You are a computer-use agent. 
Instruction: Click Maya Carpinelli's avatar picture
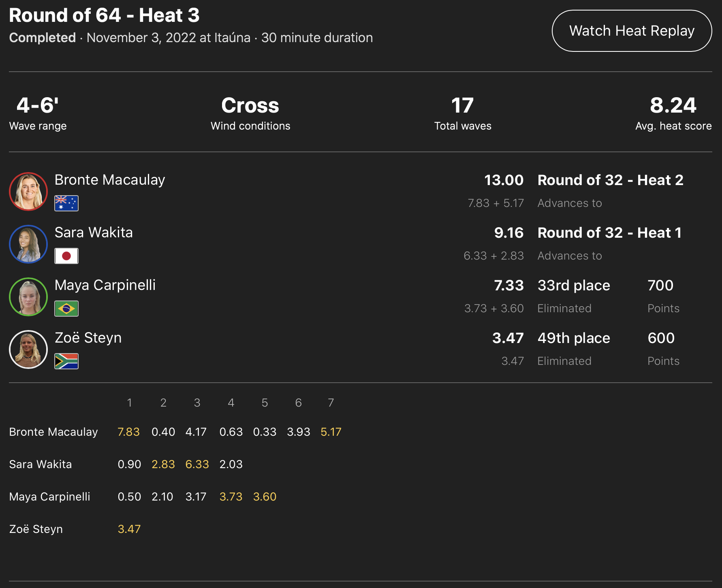point(28,297)
